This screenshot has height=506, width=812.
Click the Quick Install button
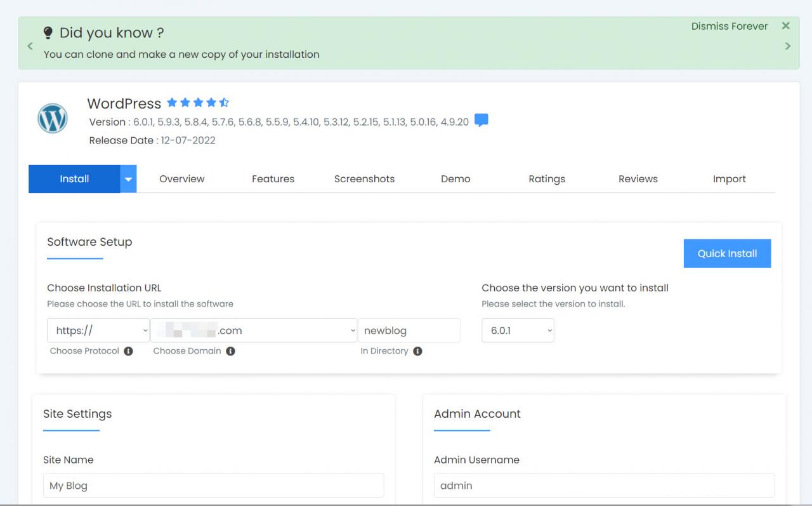coord(727,253)
